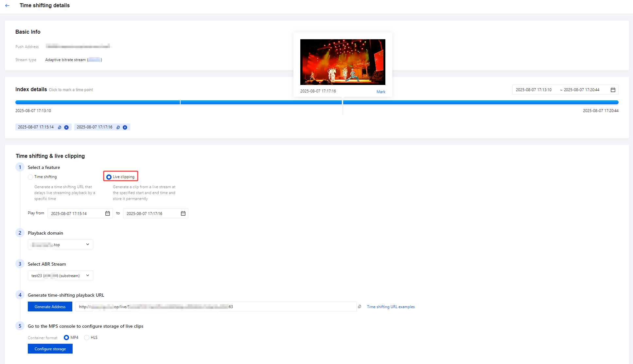
Task: Open calendar for Play from start time
Action: point(107,213)
